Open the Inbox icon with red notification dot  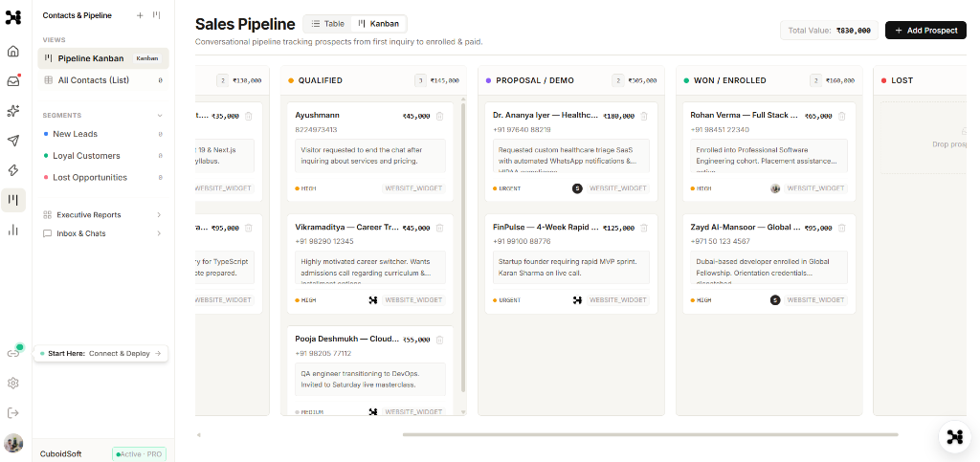(13, 81)
